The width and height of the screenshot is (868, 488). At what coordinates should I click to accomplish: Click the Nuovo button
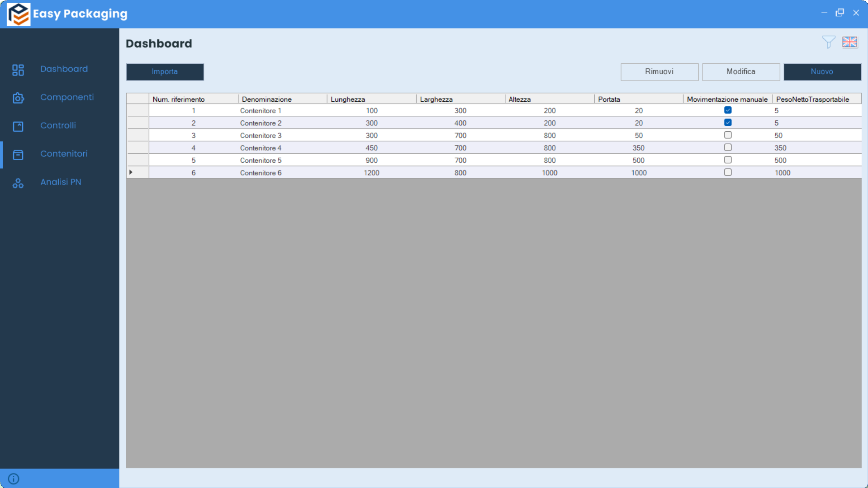(x=822, y=71)
